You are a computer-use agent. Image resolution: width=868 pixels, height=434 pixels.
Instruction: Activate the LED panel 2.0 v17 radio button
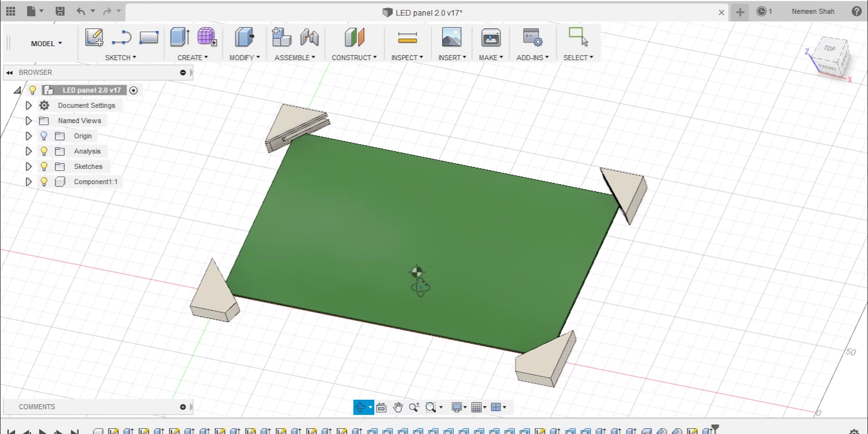133,90
